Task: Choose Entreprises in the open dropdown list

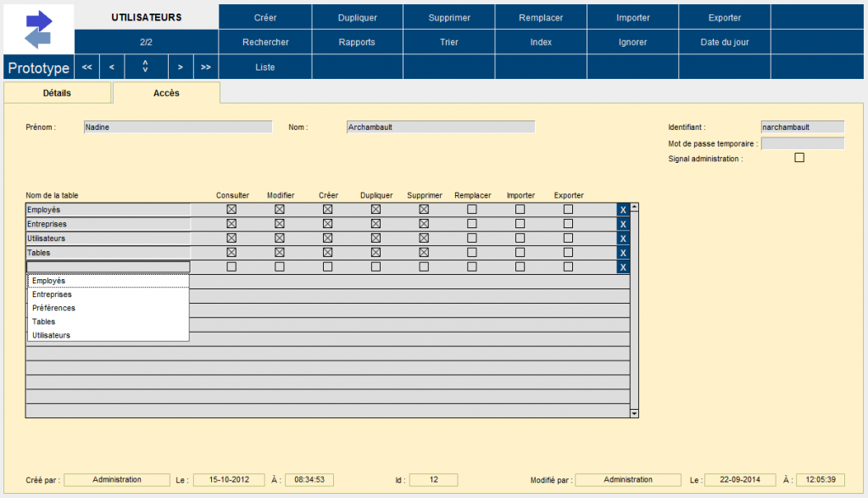Action: click(52, 294)
